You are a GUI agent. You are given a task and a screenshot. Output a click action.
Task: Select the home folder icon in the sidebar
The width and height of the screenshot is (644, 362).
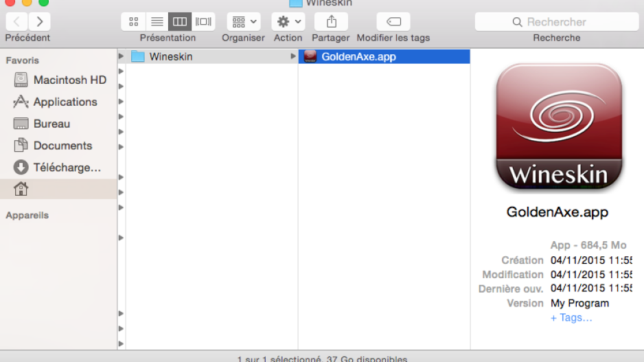pyautogui.click(x=21, y=189)
